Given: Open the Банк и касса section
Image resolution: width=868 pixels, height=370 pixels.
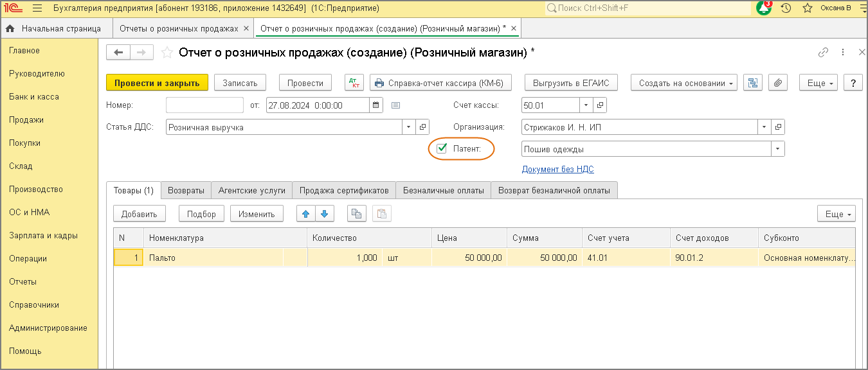Looking at the screenshot, I should click(34, 97).
